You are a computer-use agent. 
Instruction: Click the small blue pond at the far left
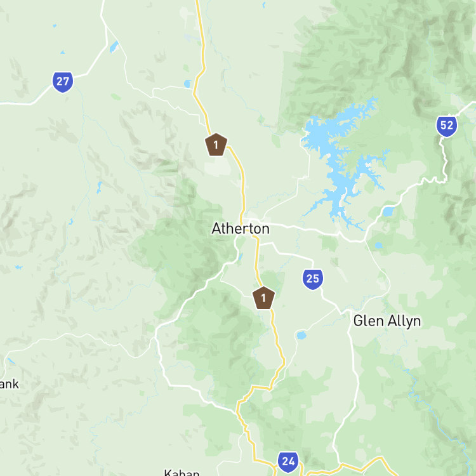(x=18, y=267)
